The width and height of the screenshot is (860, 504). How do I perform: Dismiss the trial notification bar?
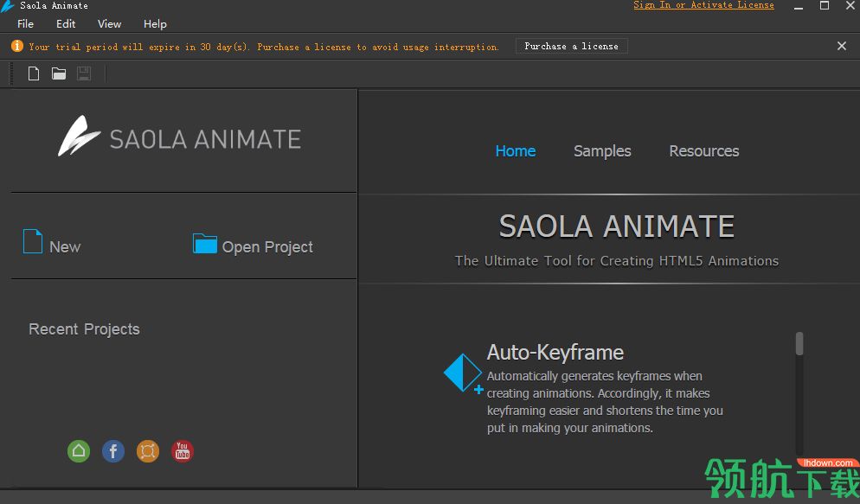[x=842, y=46]
